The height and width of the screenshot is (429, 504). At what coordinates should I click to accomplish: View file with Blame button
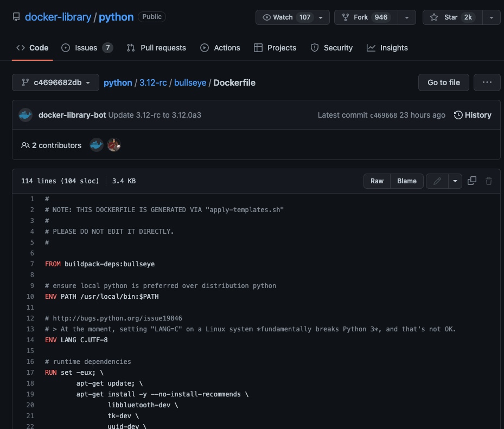[406, 181]
